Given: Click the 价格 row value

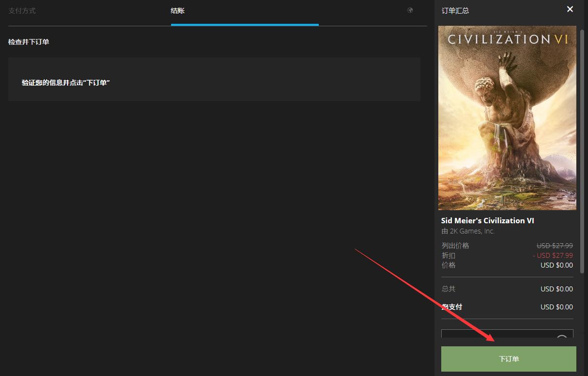Looking at the screenshot, I should [x=556, y=265].
